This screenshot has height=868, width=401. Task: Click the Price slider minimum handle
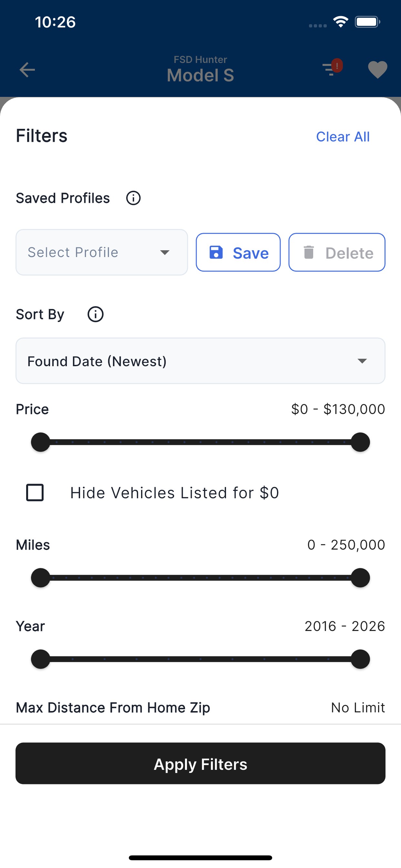coord(40,442)
